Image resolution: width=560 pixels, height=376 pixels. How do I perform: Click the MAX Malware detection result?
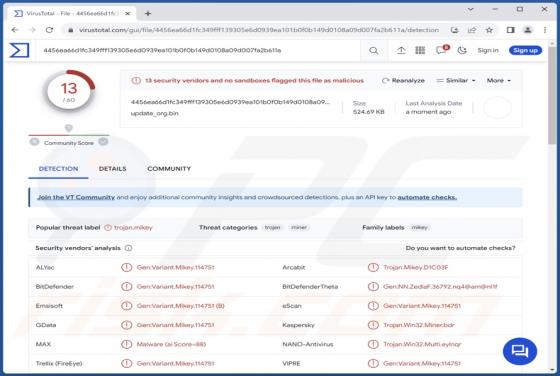pyautogui.click(x=171, y=344)
